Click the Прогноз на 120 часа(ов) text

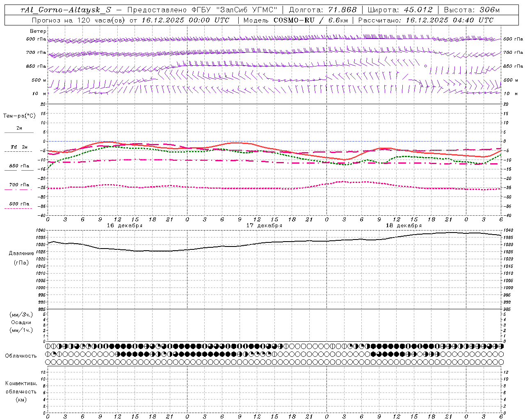(79, 20)
